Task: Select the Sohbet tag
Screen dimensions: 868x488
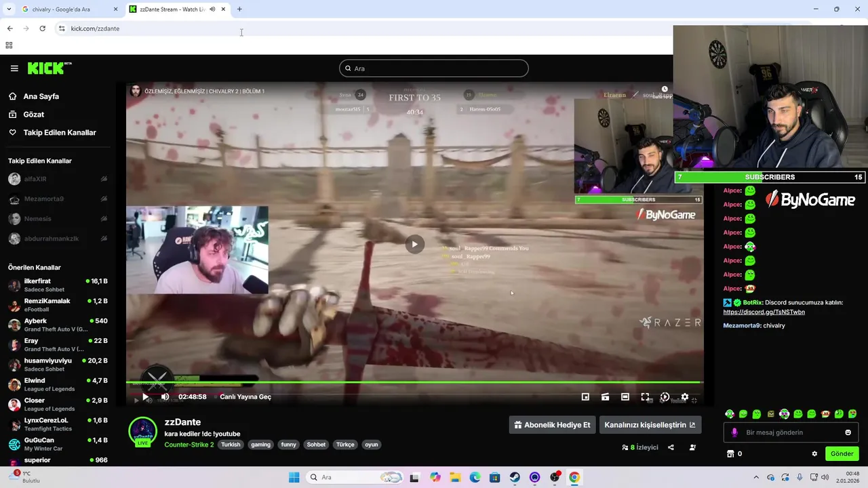Action: [x=316, y=445]
